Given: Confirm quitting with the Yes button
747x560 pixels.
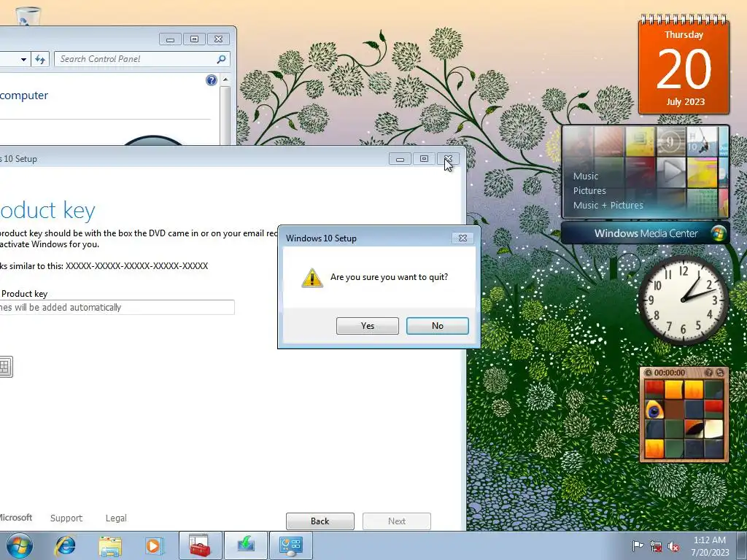Looking at the screenshot, I should point(368,326).
